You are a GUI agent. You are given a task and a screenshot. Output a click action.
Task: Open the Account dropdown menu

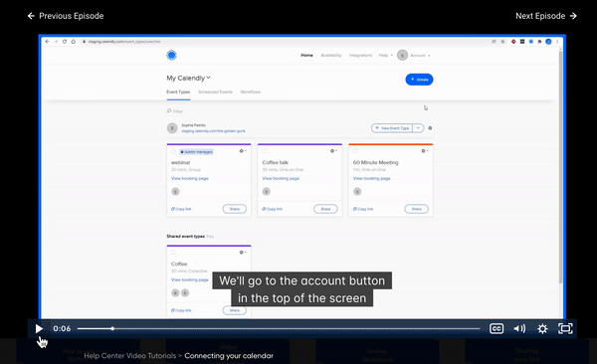point(414,56)
